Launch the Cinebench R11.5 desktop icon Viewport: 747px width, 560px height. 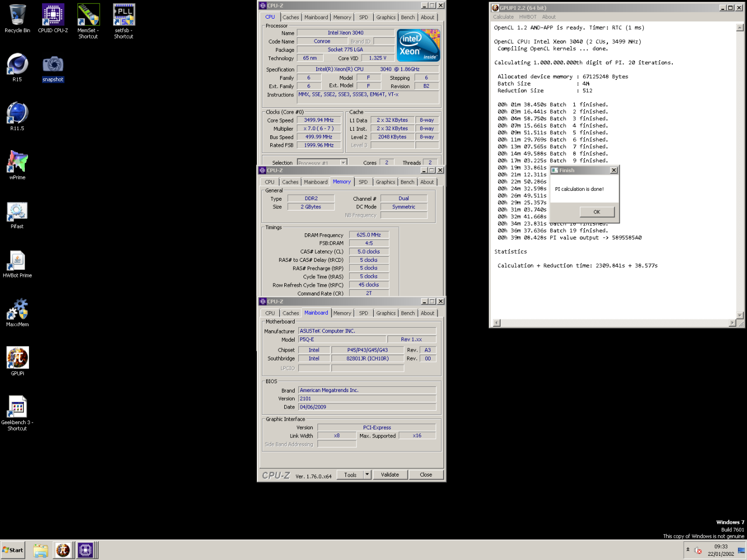pyautogui.click(x=17, y=116)
